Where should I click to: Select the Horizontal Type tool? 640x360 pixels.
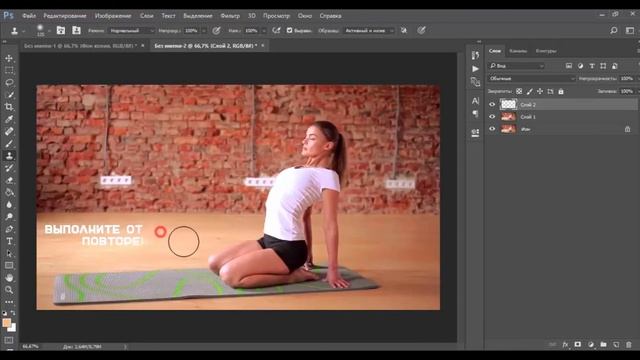[x=9, y=241]
